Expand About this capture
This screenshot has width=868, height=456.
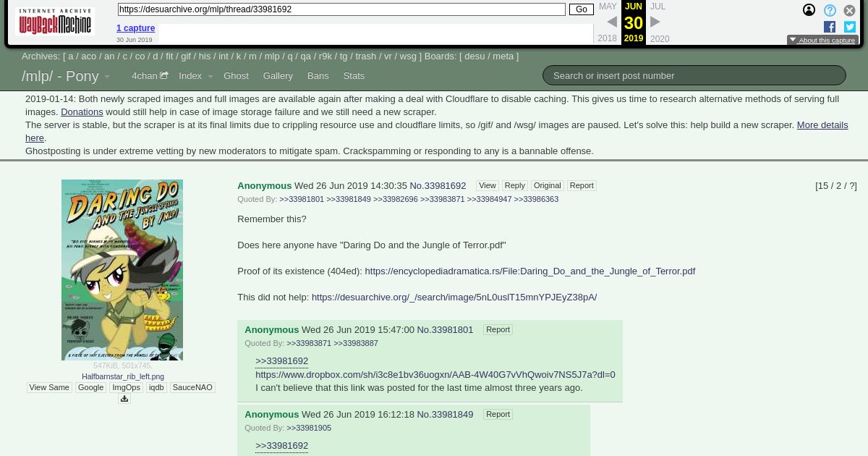pyautogui.click(x=822, y=41)
